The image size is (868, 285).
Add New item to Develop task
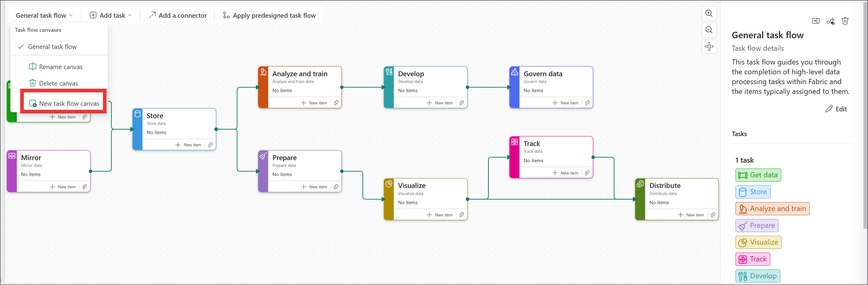440,103
